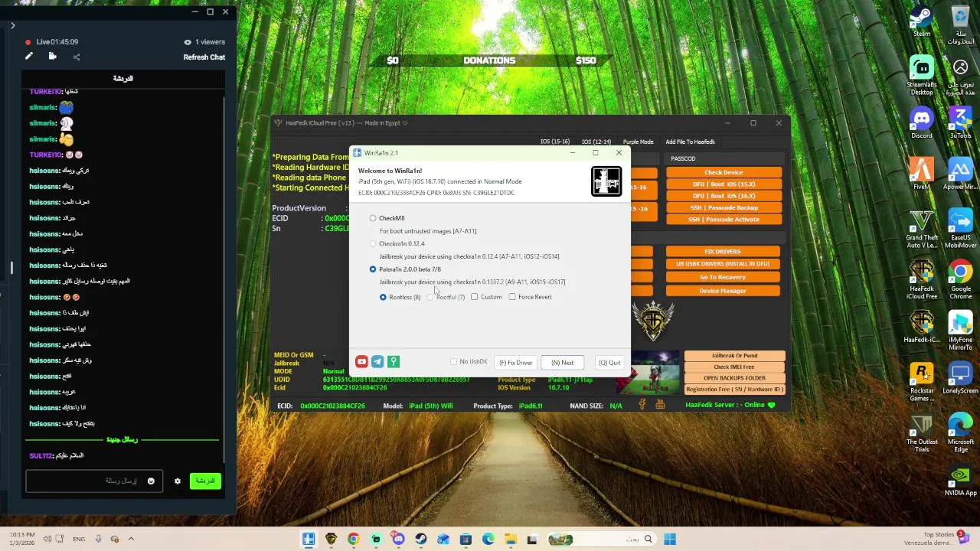980x551 pixels.
Task: Select the Rootful (7) radio button
Action: [430, 297]
